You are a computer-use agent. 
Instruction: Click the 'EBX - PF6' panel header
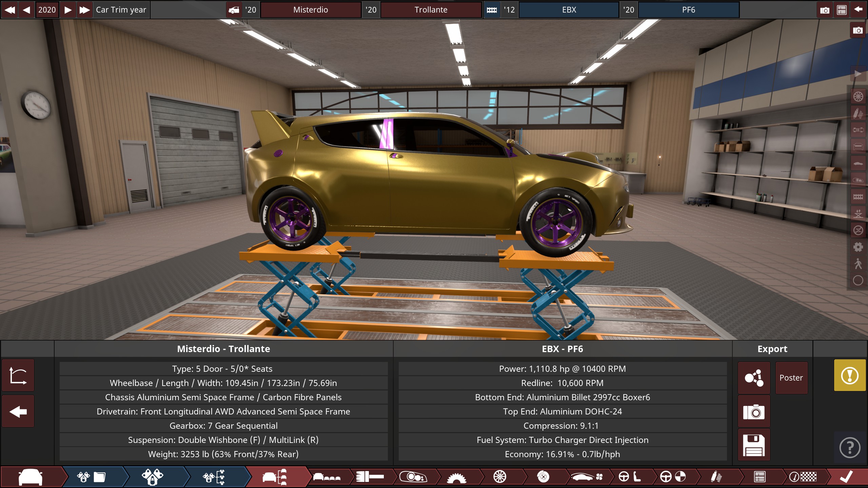coord(563,349)
